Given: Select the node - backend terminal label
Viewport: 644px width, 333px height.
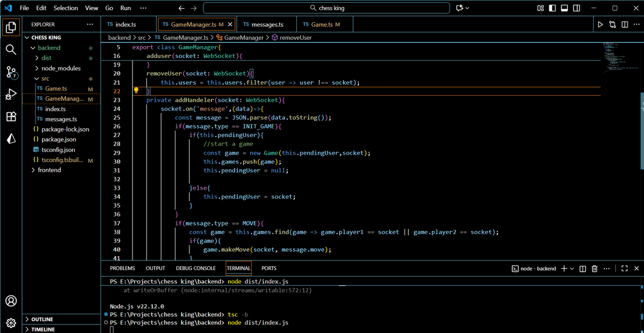Looking at the screenshot, I should pos(533,269).
